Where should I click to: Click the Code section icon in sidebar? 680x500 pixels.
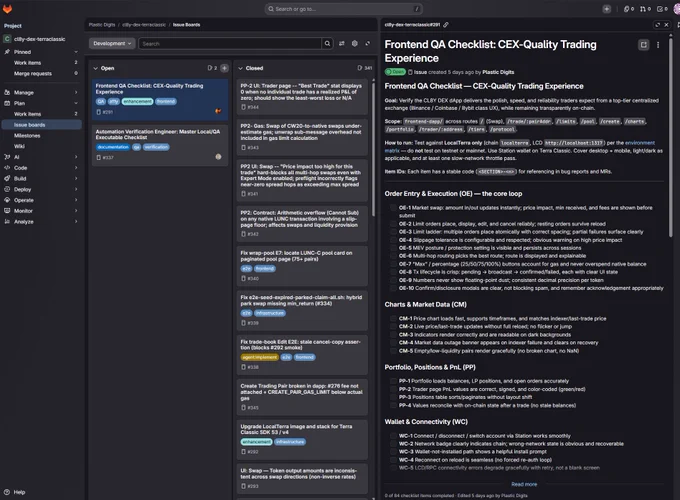[x=7, y=168]
